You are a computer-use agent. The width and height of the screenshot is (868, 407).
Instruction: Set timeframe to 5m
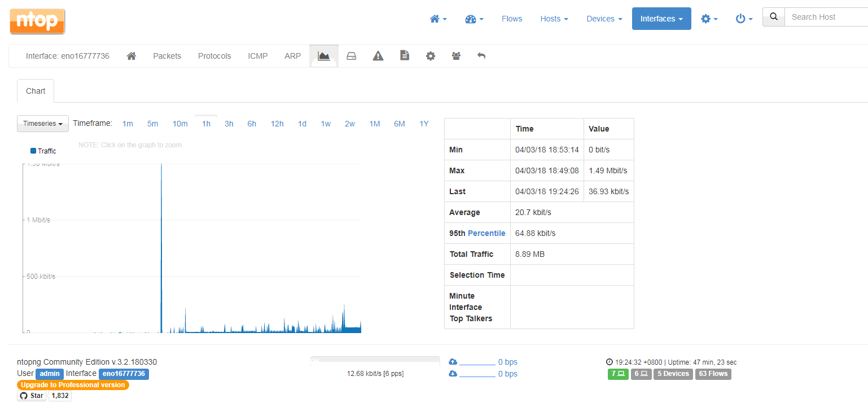pyautogui.click(x=153, y=124)
